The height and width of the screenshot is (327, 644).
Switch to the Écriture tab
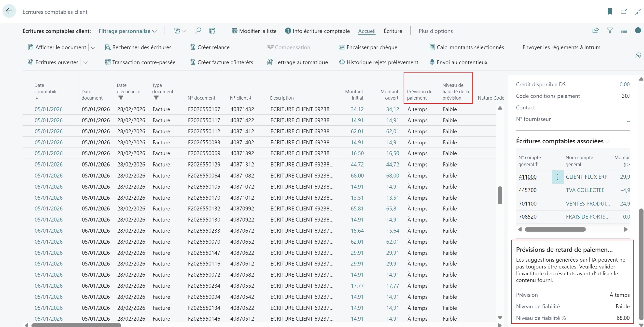click(393, 31)
